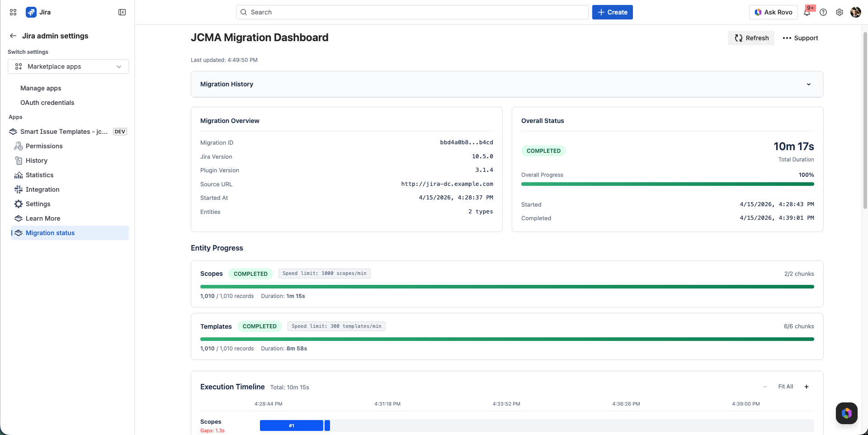Click the Last updated timestamp
868x435 pixels.
224,60
